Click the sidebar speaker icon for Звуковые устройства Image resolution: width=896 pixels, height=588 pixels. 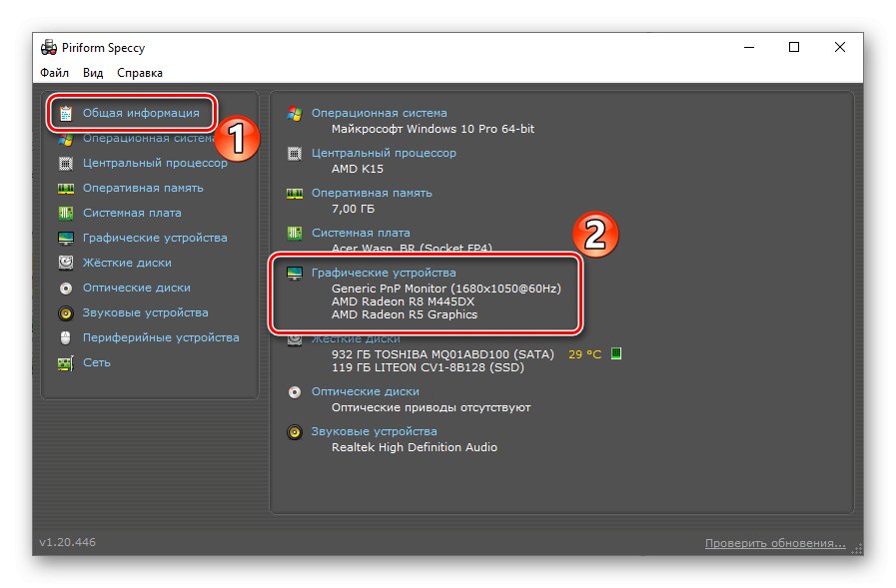[x=66, y=312]
